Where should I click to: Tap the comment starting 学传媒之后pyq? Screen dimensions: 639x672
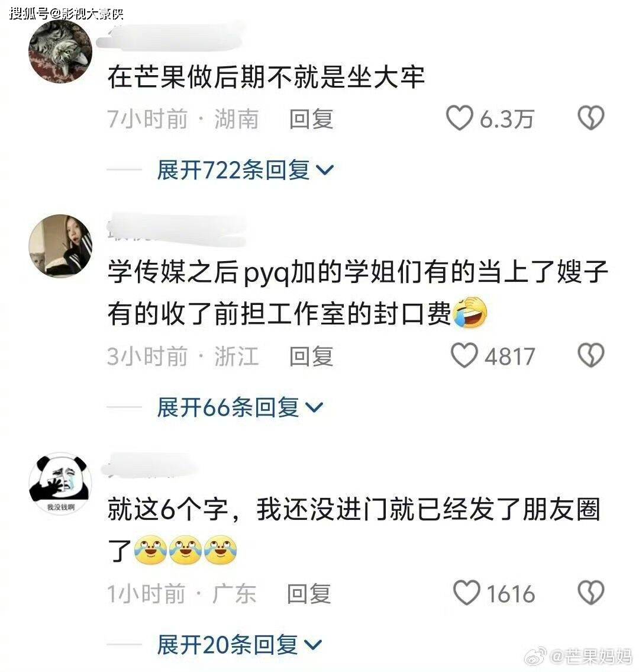[x=357, y=292]
